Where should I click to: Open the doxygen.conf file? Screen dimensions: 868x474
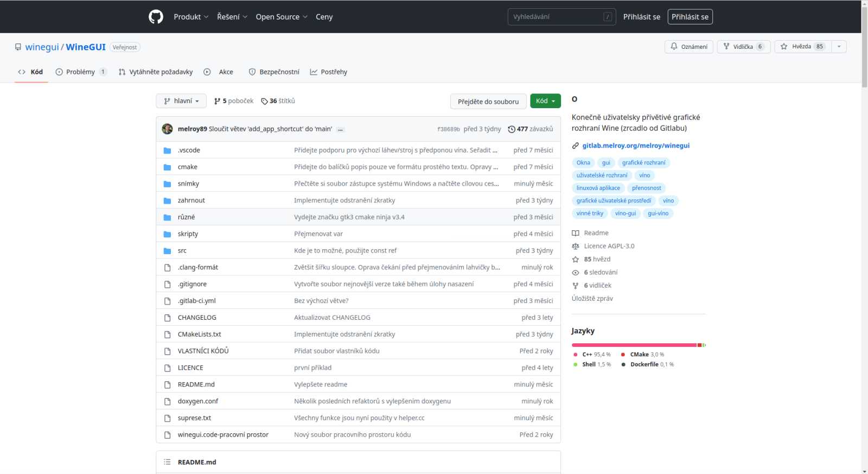point(197,401)
